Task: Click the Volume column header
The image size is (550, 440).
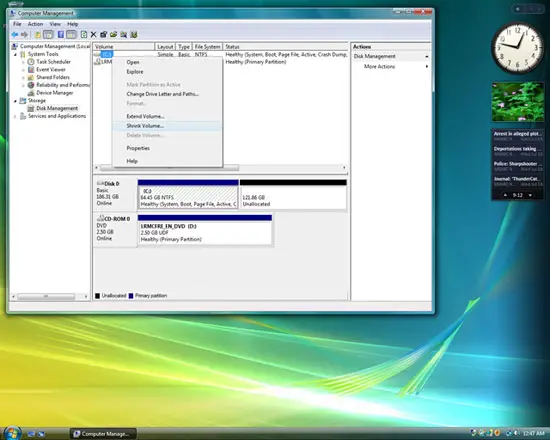Action: pos(123,47)
